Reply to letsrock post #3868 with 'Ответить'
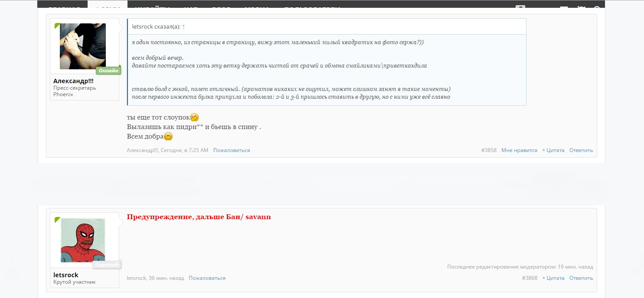Image resolution: width=644 pixels, height=298 pixels. click(581, 278)
